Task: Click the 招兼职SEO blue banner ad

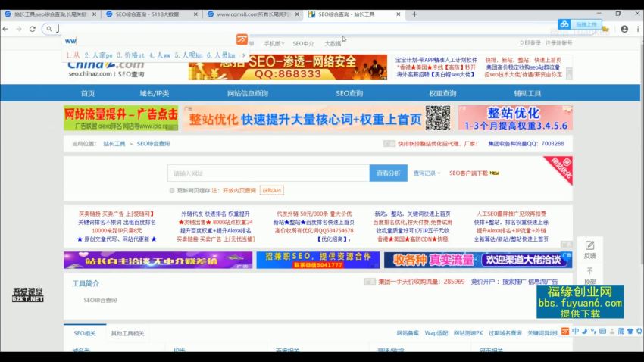Action: pos(318,261)
